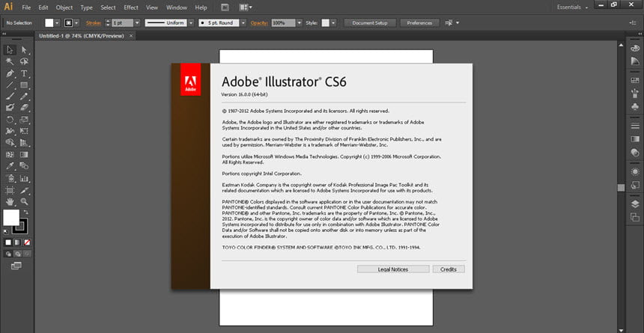Image resolution: width=644 pixels, height=333 pixels.
Task: Click the Fill color box in Tools panel
Action: tap(11, 218)
